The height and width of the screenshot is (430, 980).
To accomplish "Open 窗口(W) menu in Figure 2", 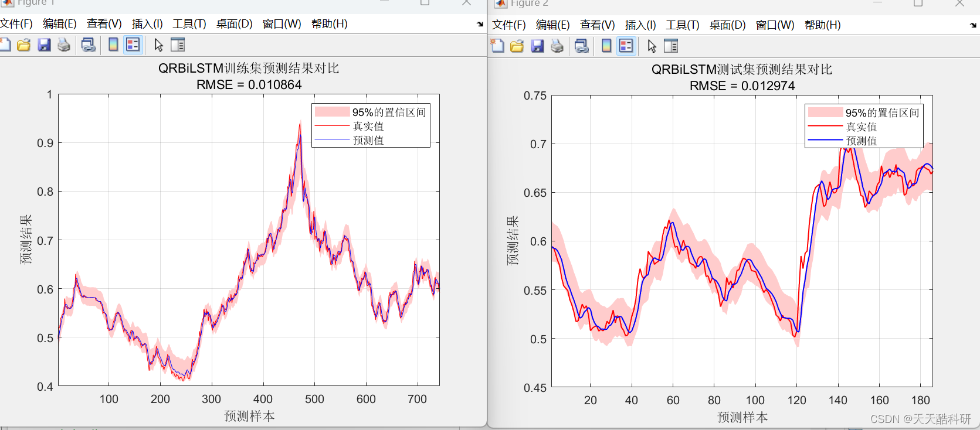I will pos(775,25).
